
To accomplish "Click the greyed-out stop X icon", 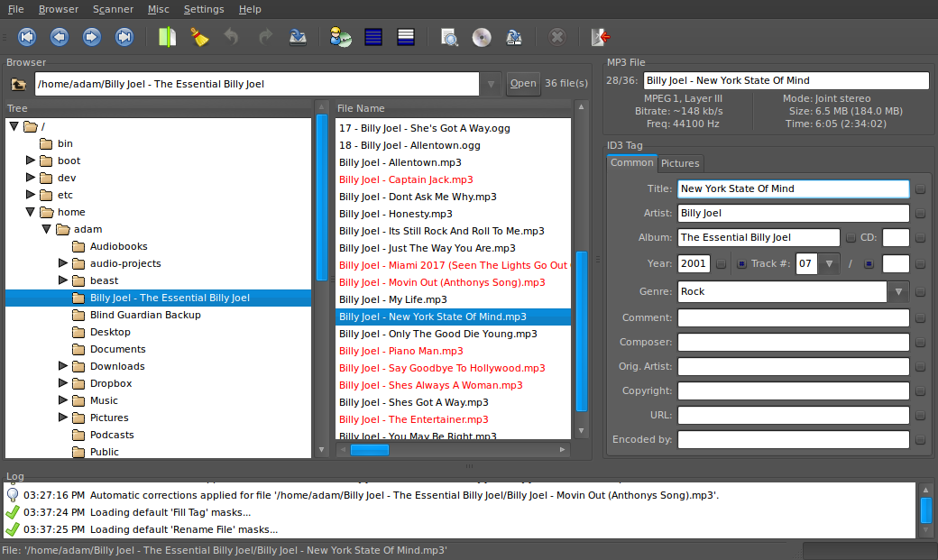I will pos(557,37).
